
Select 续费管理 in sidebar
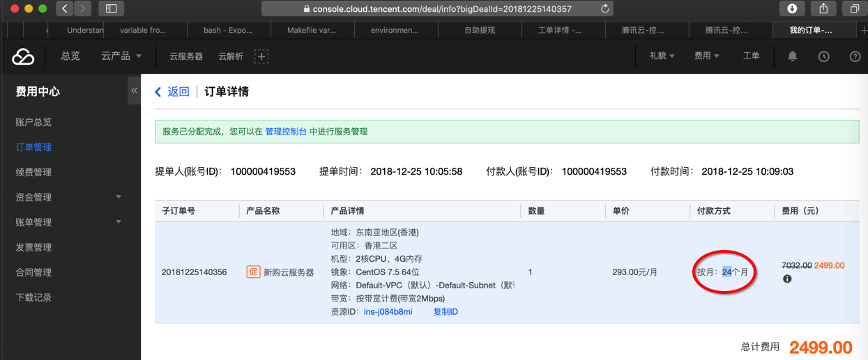(33, 172)
